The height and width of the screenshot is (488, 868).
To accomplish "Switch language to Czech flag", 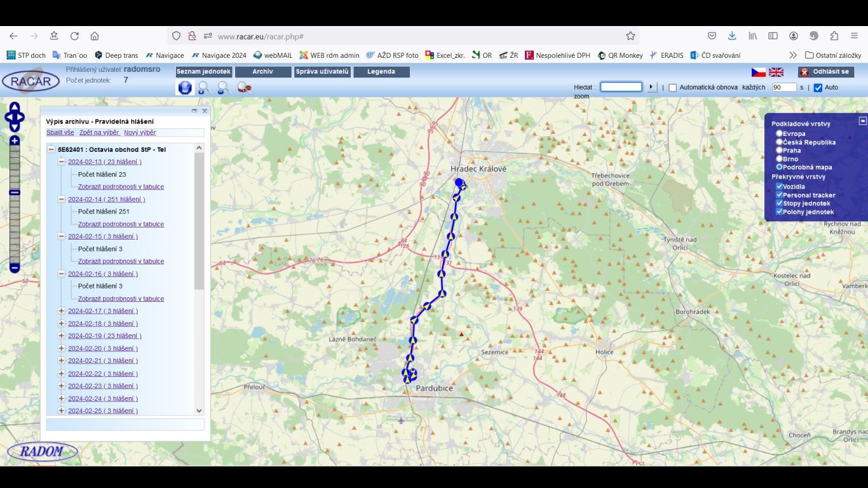I will (x=759, y=72).
